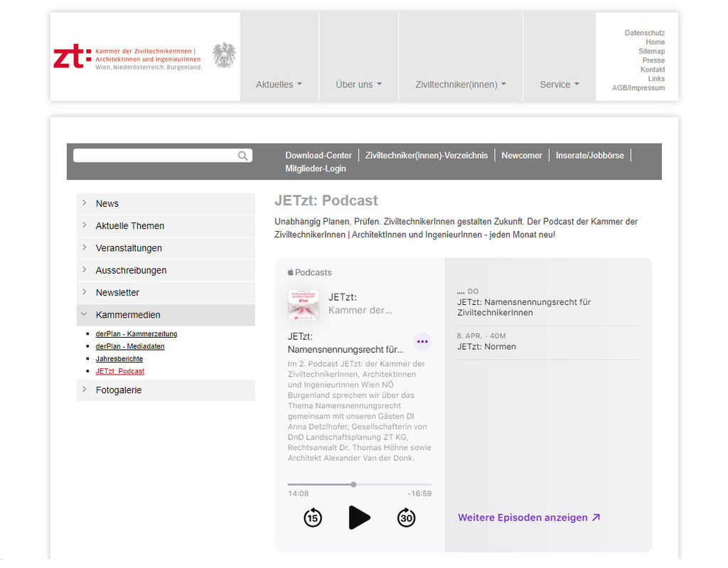The image size is (728, 568).
Task: Click the JETzt podcast cover artwork
Action: 303,305
